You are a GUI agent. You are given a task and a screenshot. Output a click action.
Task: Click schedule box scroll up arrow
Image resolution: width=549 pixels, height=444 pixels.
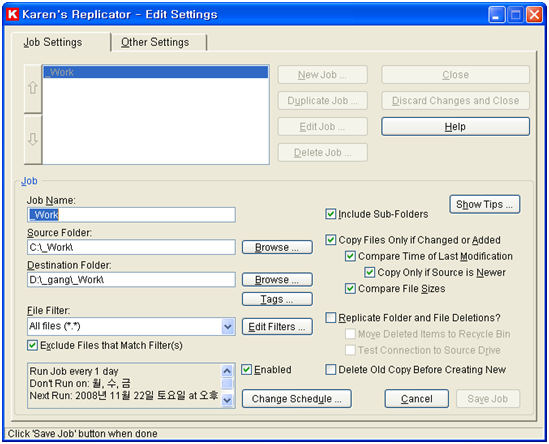[x=227, y=371]
